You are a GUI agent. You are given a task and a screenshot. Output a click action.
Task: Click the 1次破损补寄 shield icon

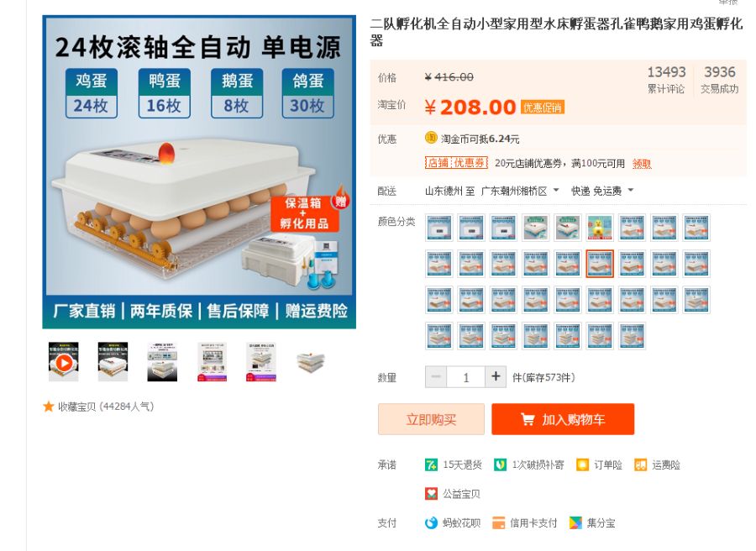point(500,464)
